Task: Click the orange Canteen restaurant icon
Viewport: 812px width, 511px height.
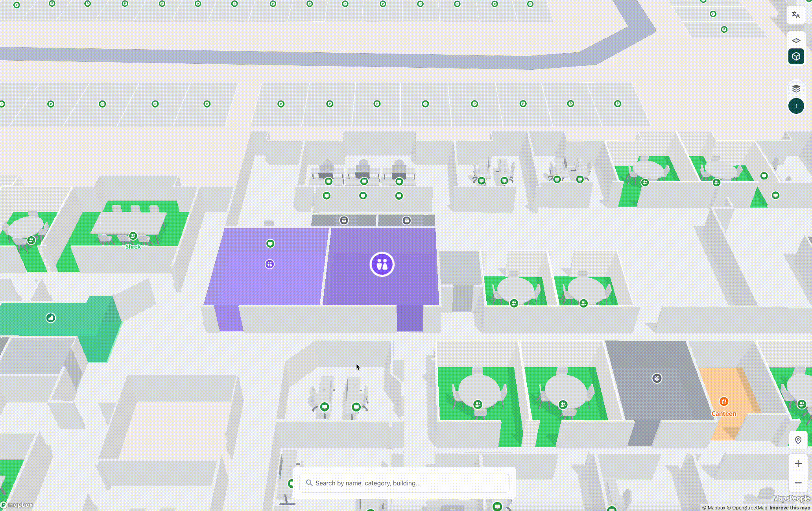Action: click(x=723, y=402)
